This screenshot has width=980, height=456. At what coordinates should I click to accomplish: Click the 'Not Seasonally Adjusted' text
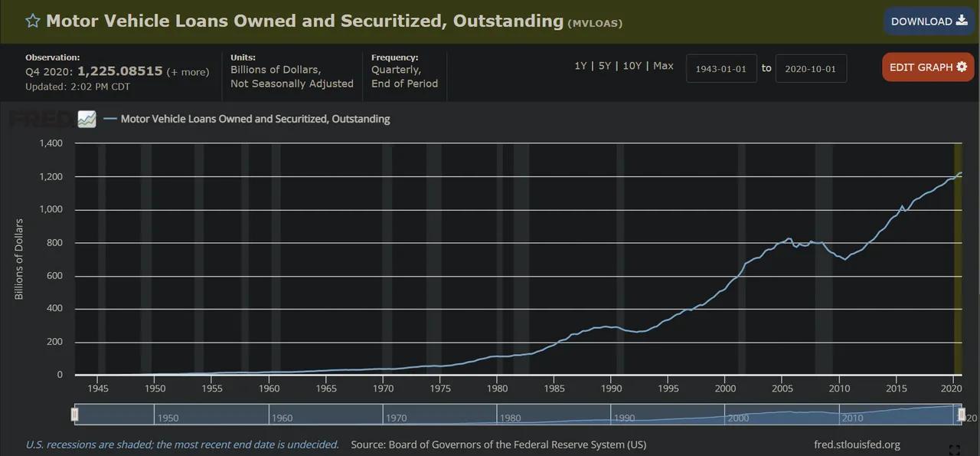tap(292, 84)
